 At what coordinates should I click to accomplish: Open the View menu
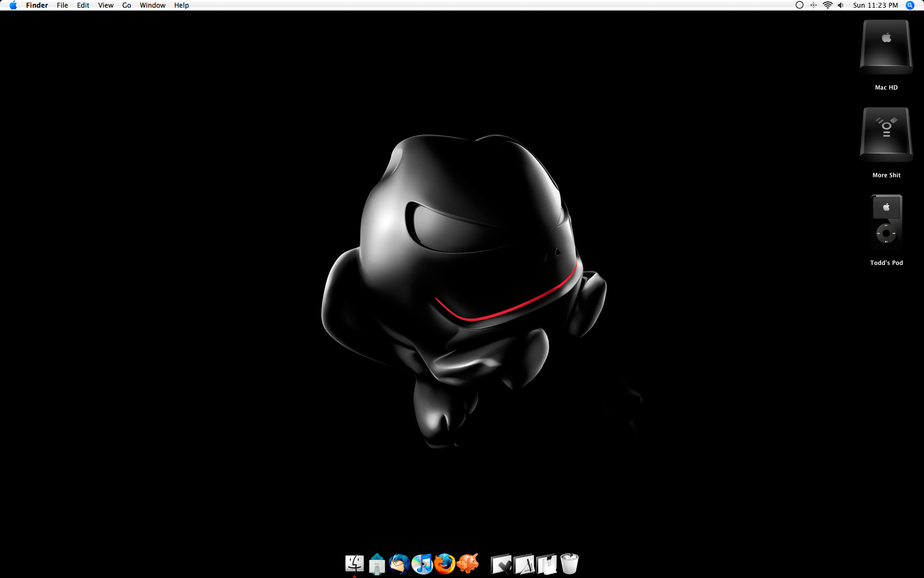click(106, 5)
